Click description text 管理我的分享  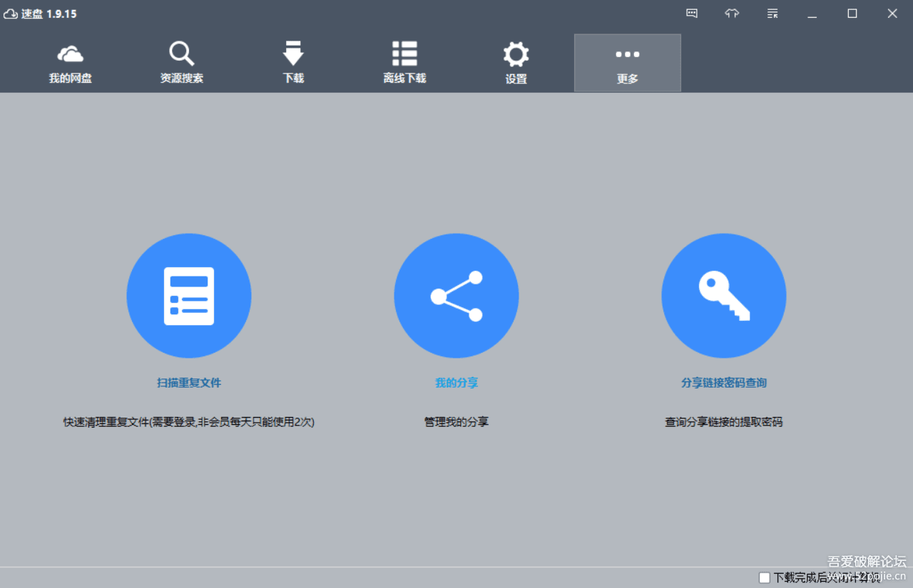click(456, 422)
